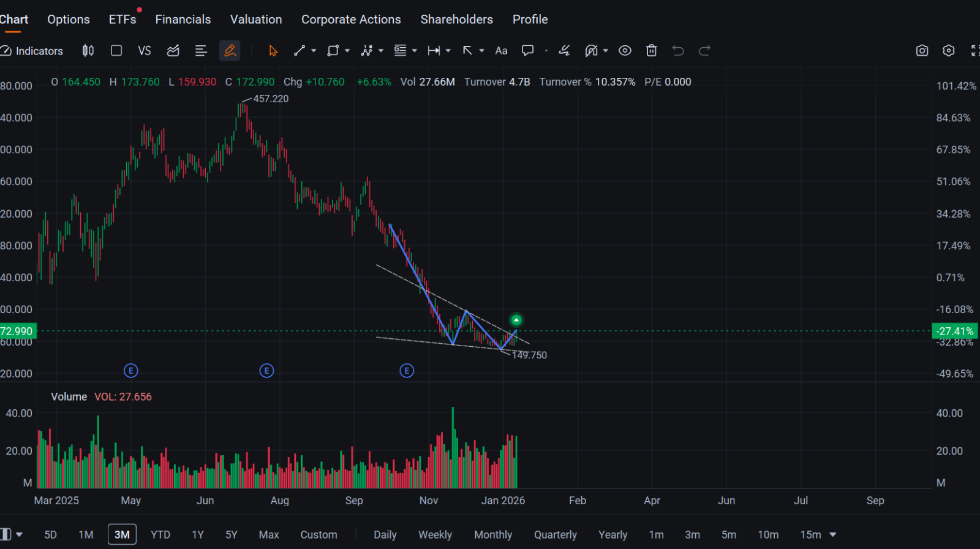Expand the line drawing tool dropdown arrow
This screenshot has height=549, width=980.
click(x=314, y=51)
